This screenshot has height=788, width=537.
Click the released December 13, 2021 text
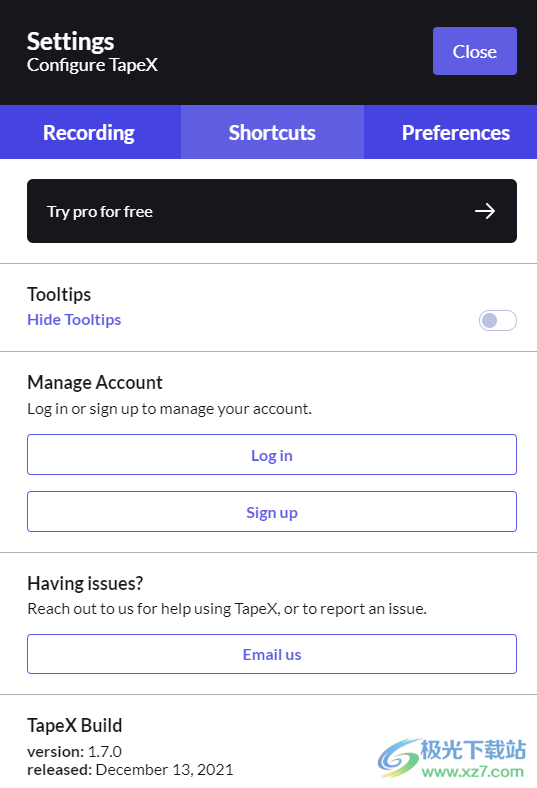[130, 769]
